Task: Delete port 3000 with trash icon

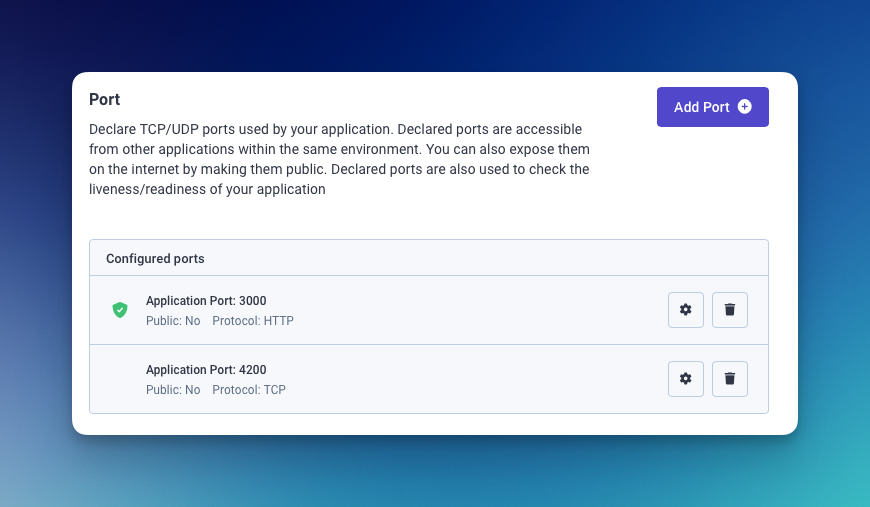Action: coord(729,310)
